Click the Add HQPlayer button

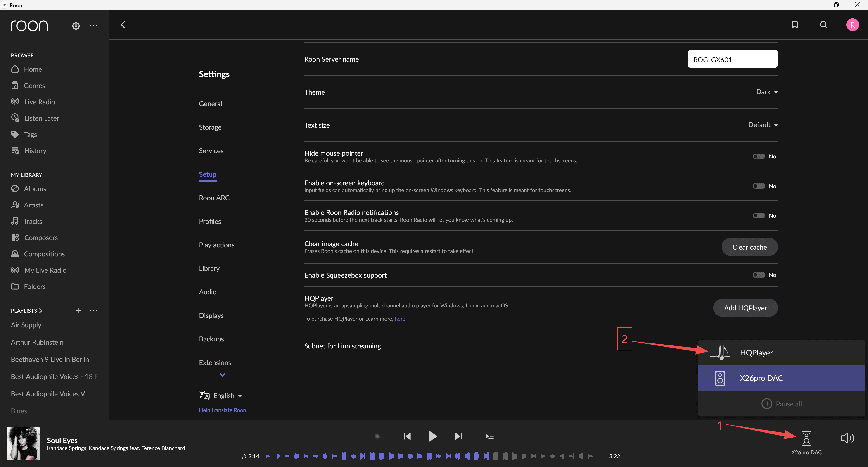click(745, 307)
